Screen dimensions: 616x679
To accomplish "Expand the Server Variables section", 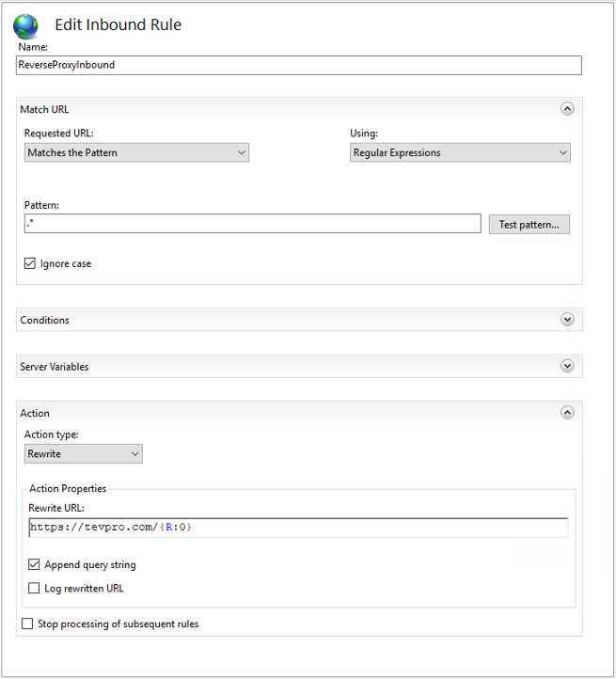I will pyautogui.click(x=567, y=366).
